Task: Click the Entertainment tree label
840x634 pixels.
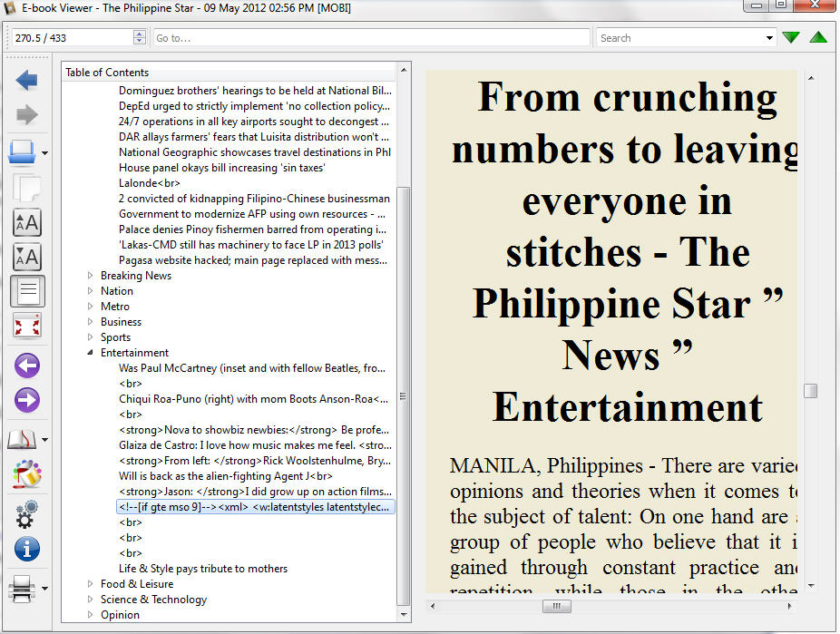Action: (134, 352)
